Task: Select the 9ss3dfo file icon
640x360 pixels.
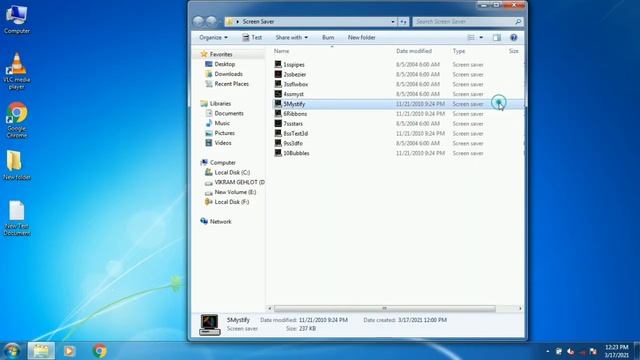Action: tap(278, 143)
